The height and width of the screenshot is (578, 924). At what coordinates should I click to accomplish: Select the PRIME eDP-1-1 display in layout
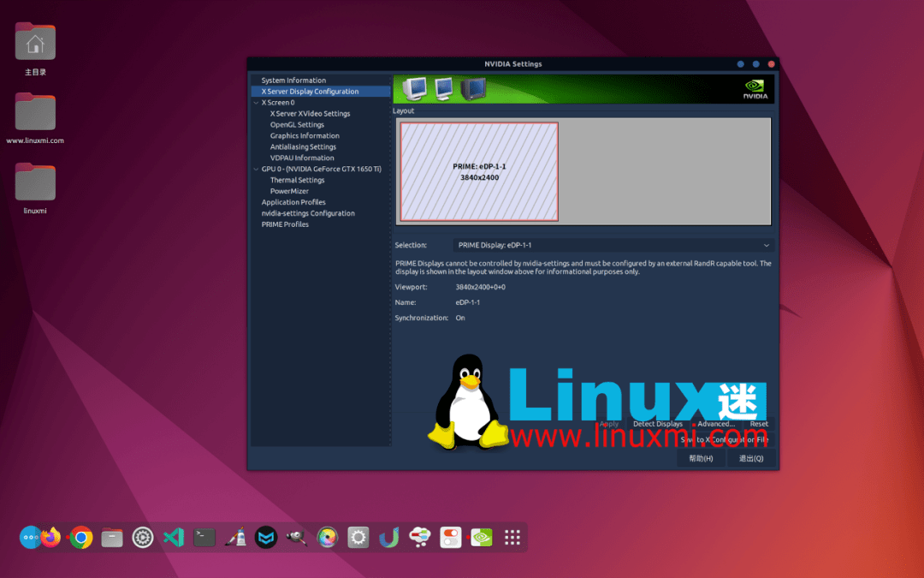pos(479,171)
